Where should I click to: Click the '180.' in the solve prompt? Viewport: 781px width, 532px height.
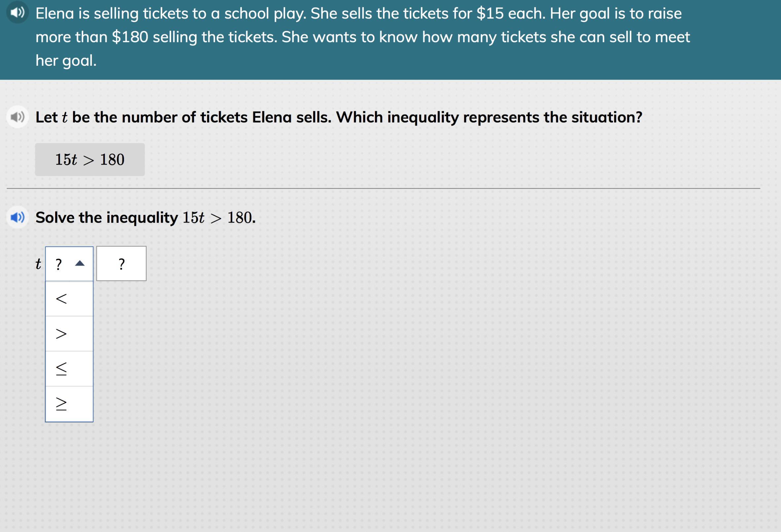click(x=241, y=218)
